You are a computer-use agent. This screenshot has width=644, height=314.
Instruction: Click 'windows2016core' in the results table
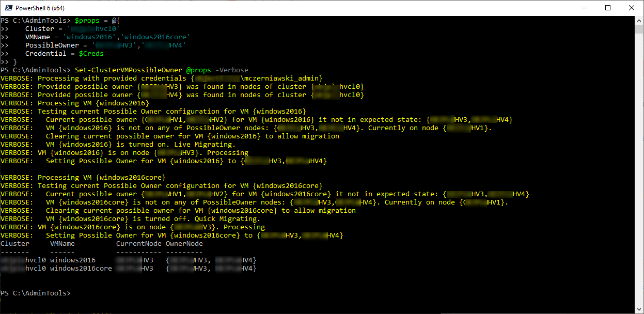click(x=81, y=269)
